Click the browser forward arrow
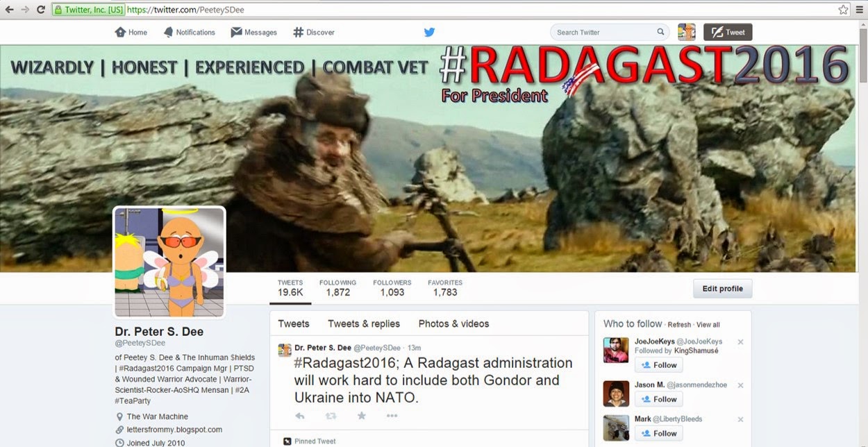The image size is (868, 447). (x=25, y=10)
